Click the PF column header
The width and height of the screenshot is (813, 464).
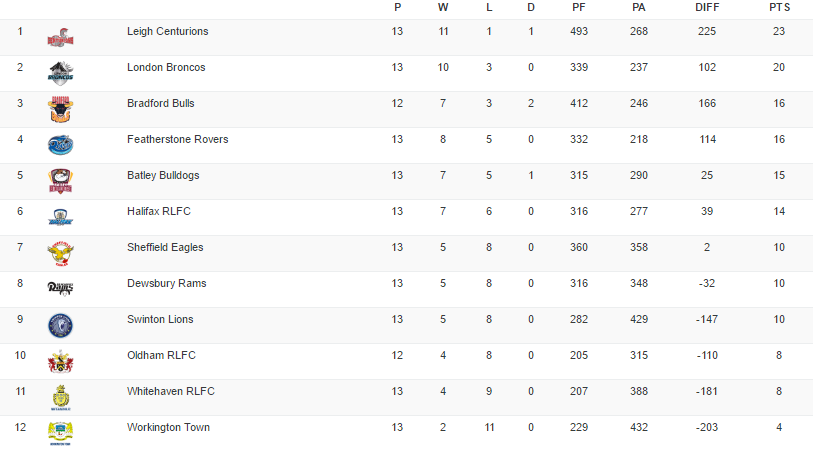(x=579, y=7)
